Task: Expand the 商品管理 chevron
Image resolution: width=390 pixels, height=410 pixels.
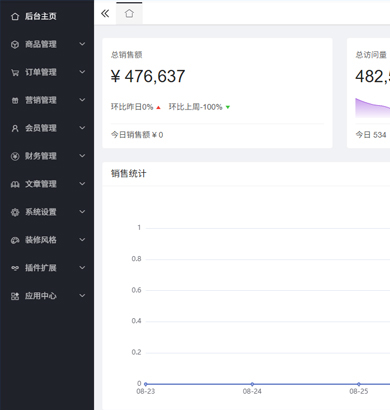Action: 82,44
